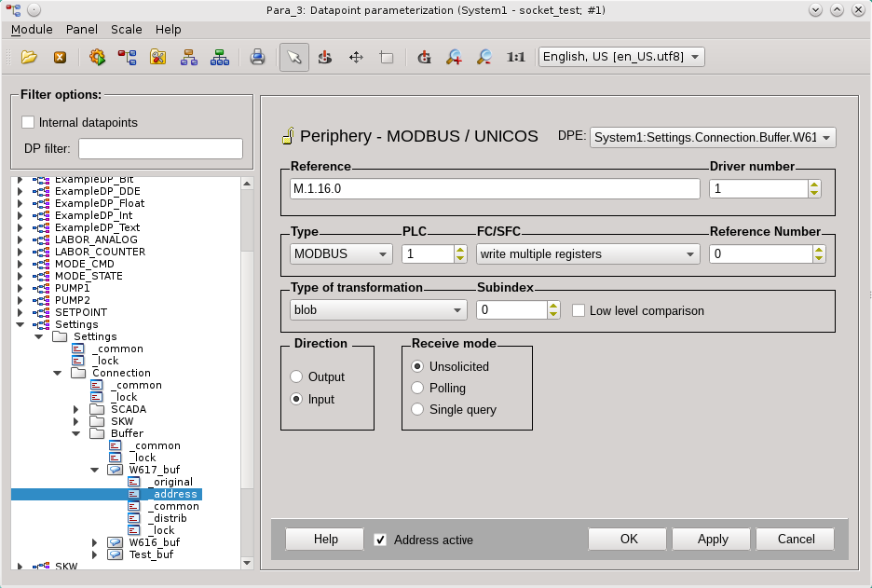
Task: Open the Module menu
Action: [x=32, y=29]
